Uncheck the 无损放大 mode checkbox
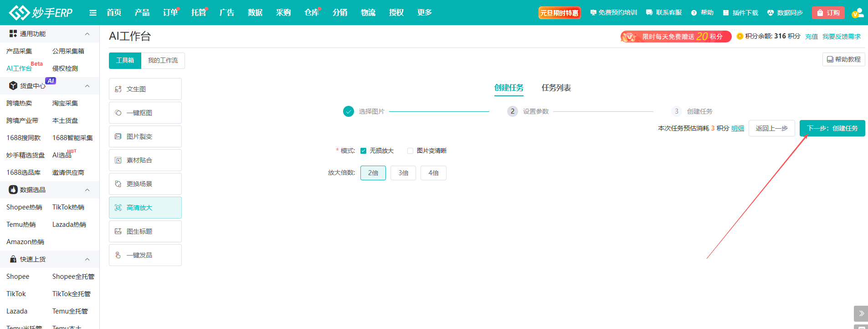This screenshot has width=868, height=329. (364, 151)
